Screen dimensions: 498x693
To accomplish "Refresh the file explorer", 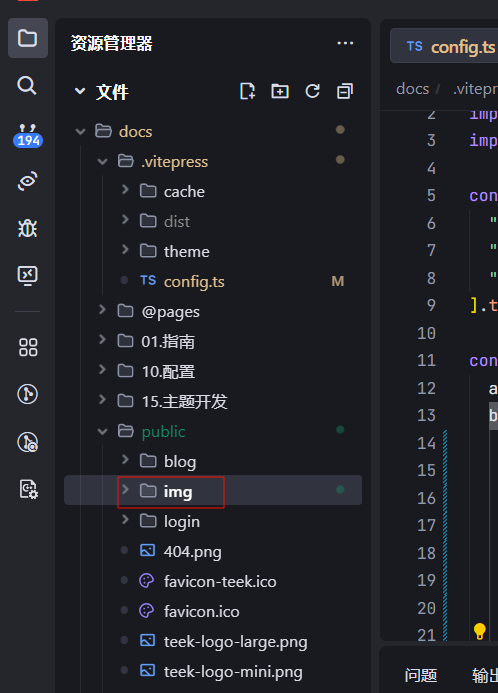I will (312, 91).
